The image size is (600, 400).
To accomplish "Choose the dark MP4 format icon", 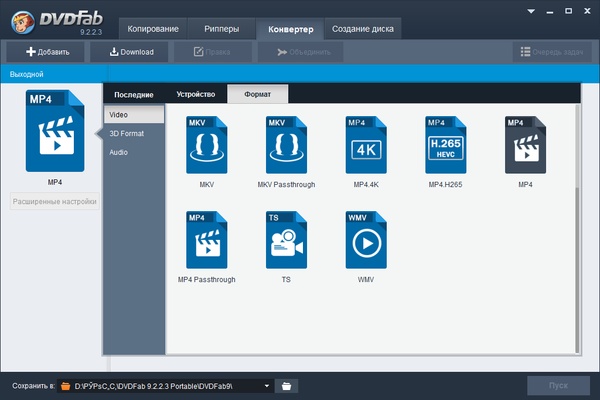I will click(x=526, y=145).
